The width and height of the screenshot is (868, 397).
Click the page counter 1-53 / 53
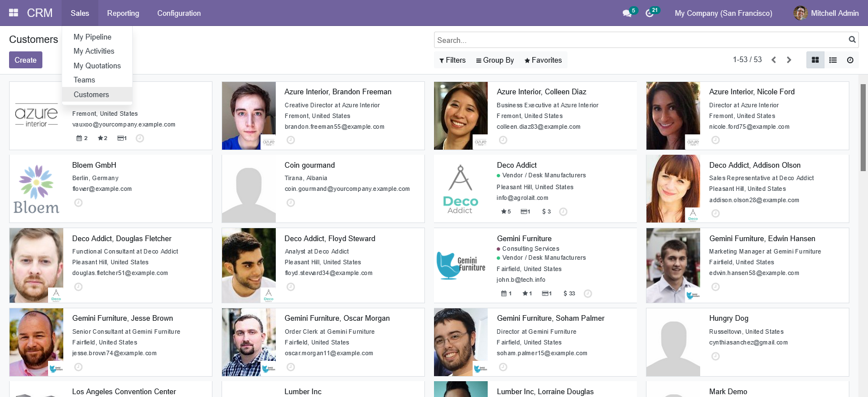[x=747, y=60]
